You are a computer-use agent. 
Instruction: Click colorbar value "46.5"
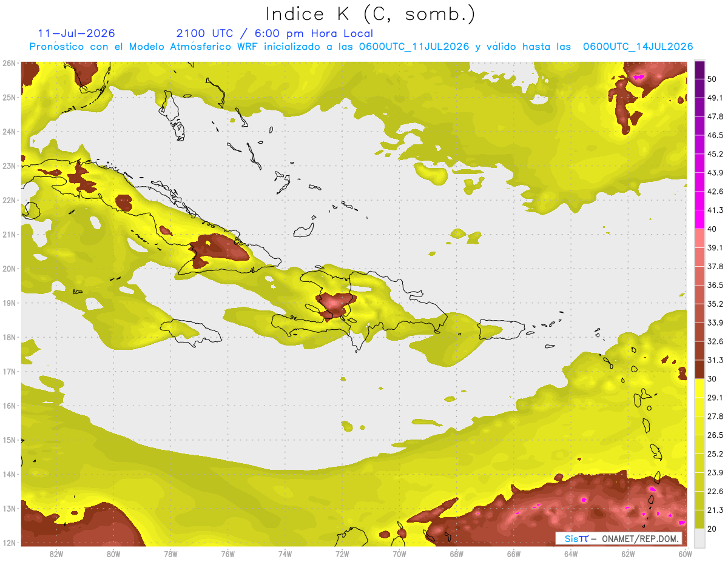(715, 135)
